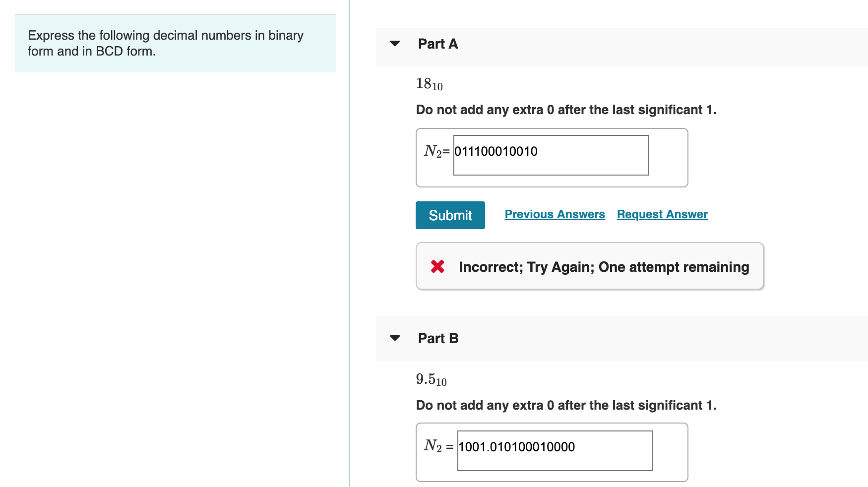
Task: Click Request Answer for Part A
Action: (x=662, y=214)
